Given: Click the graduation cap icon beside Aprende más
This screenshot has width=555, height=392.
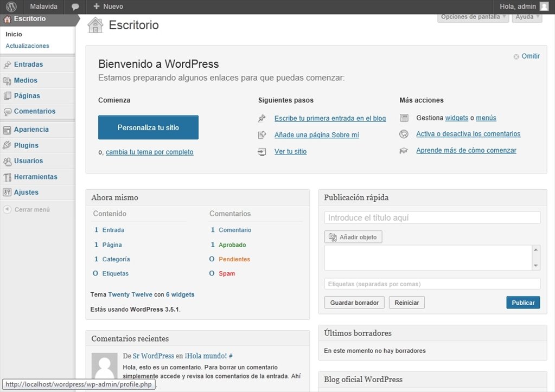Looking at the screenshot, I should click(x=404, y=151).
